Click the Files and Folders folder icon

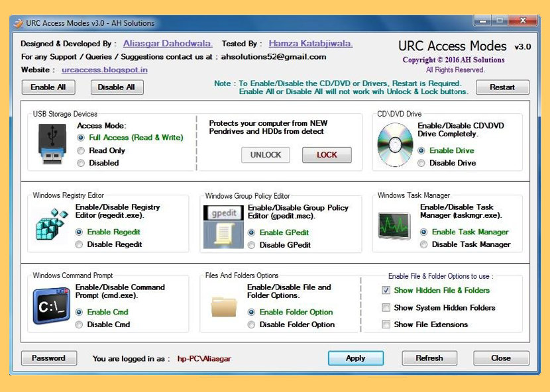(223, 307)
